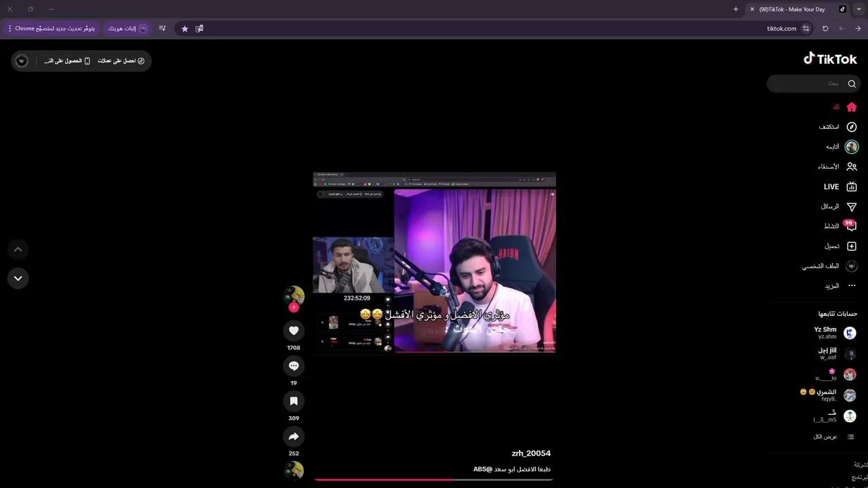Click the video progress bar

point(434,479)
